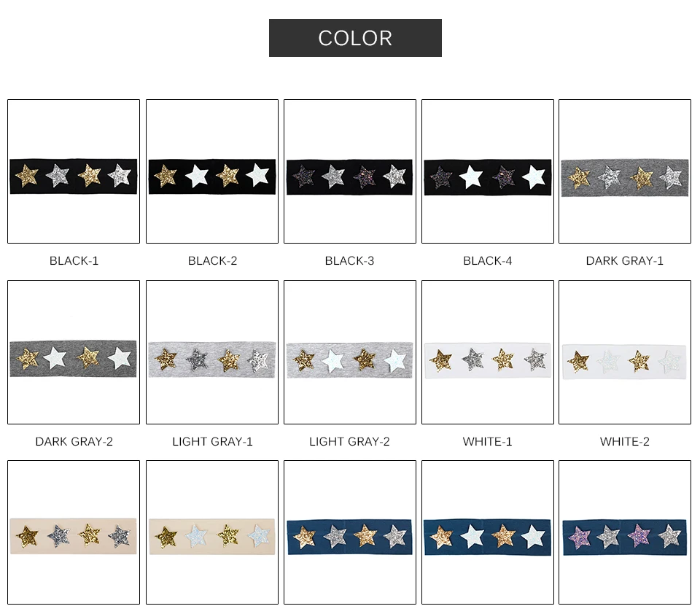Select the WHITE-1 headband swatch
This screenshot has height=606, width=700.
[488, 352]
